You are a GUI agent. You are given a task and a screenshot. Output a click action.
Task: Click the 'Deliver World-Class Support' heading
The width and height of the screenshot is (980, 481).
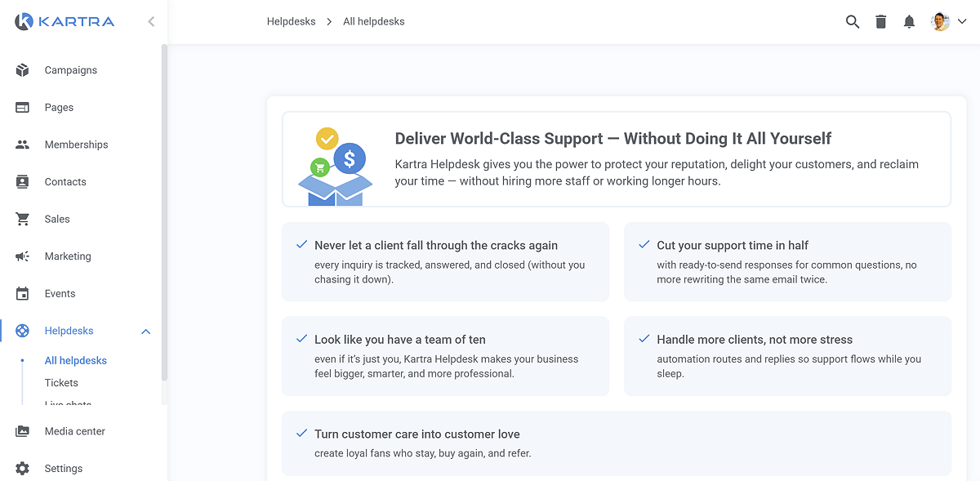tap(613, 139)
